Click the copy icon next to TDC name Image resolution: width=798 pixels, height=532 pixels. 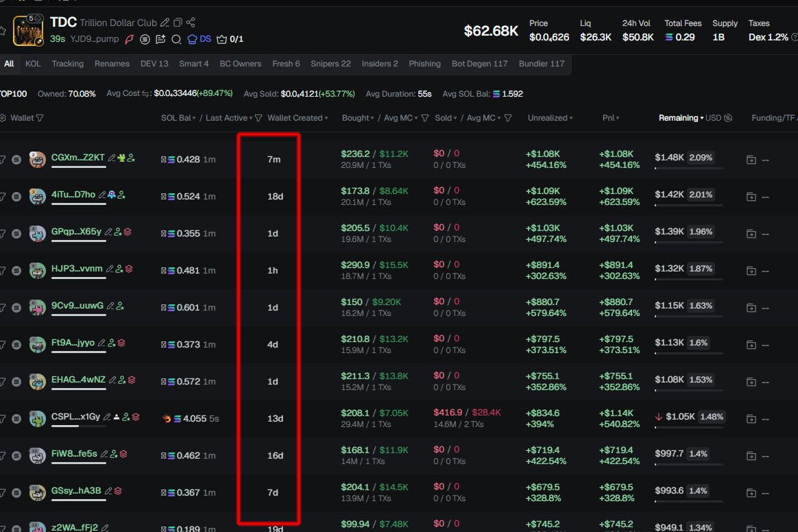178,22
